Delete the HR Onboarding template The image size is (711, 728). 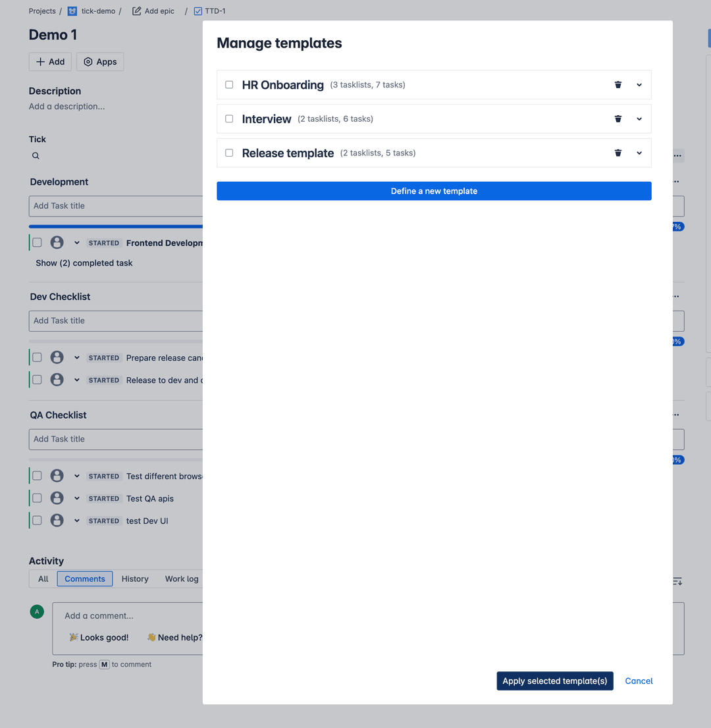(x=618, y=84)
